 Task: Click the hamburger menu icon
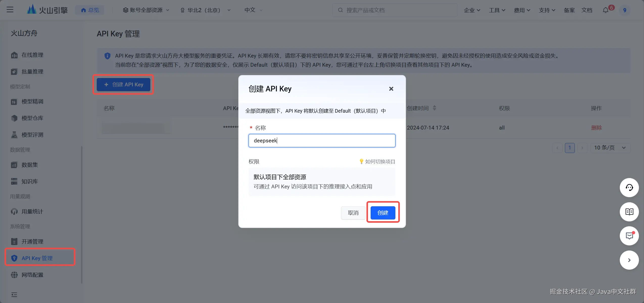pos(10,10)
